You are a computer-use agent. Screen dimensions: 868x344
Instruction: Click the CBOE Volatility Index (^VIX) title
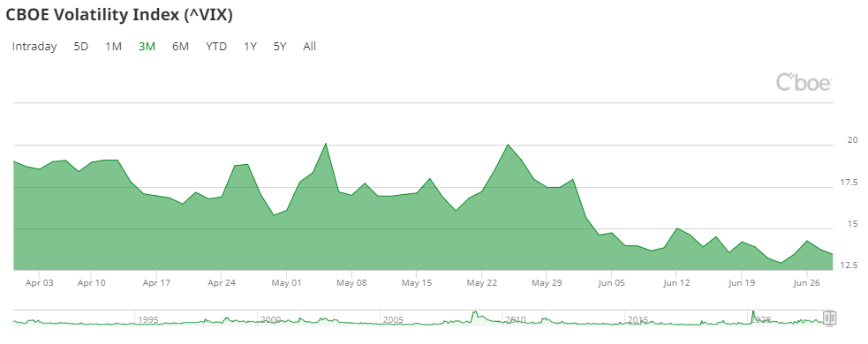(119, 16)
